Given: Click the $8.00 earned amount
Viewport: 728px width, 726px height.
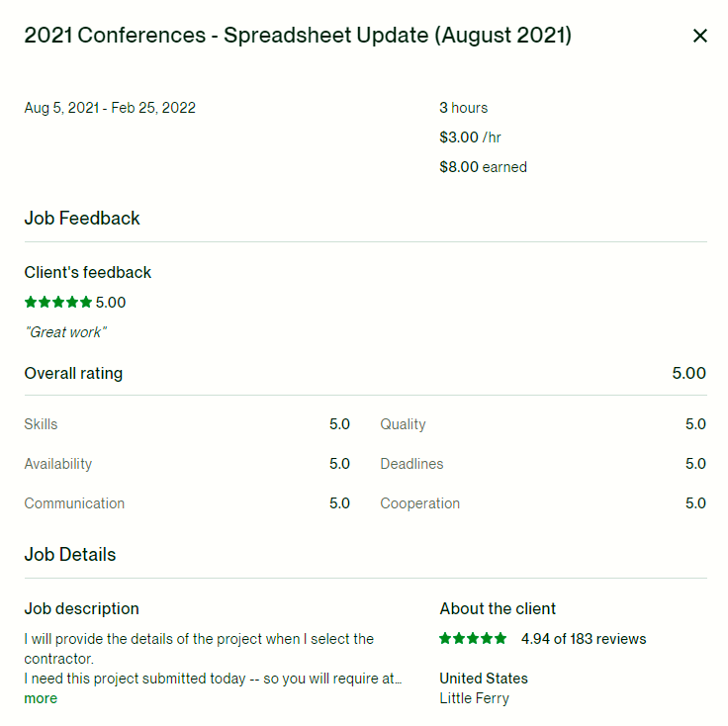Looking at the screenshot, I should [483, 167].
